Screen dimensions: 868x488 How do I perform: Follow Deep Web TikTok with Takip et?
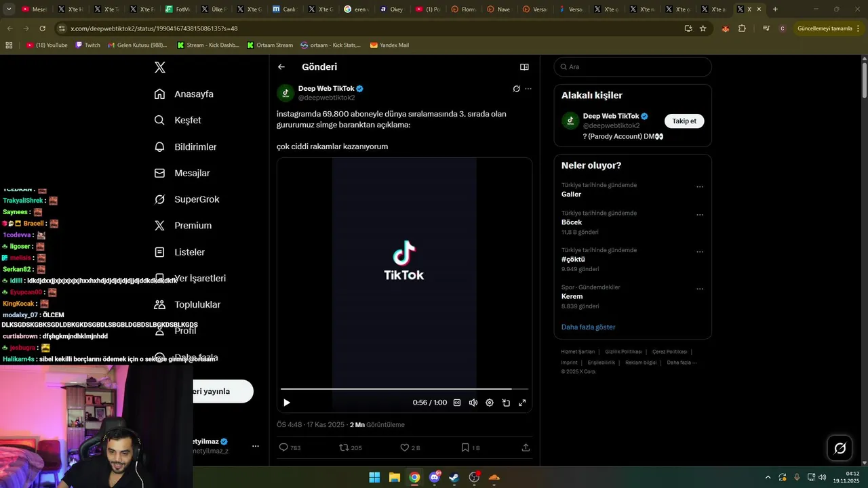684,121
